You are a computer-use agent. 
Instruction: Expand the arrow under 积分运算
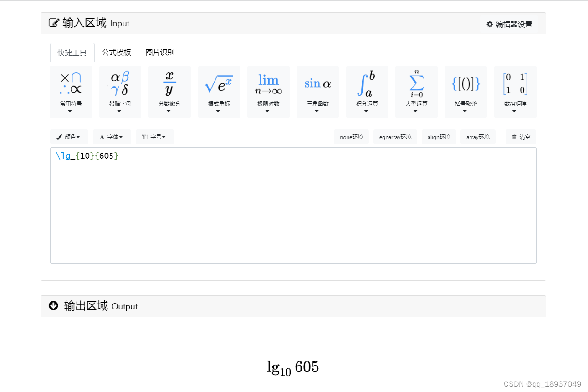[x=366, y=111]
